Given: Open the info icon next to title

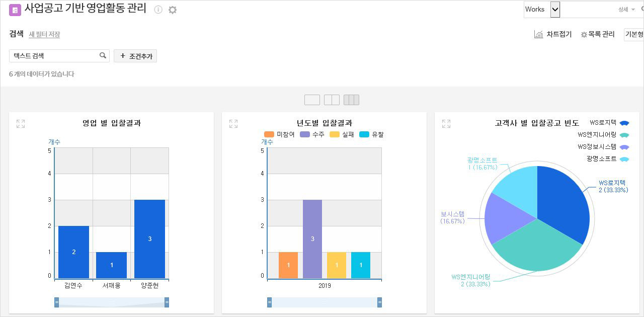Looking at the screenshot, I should coord(158,10).
